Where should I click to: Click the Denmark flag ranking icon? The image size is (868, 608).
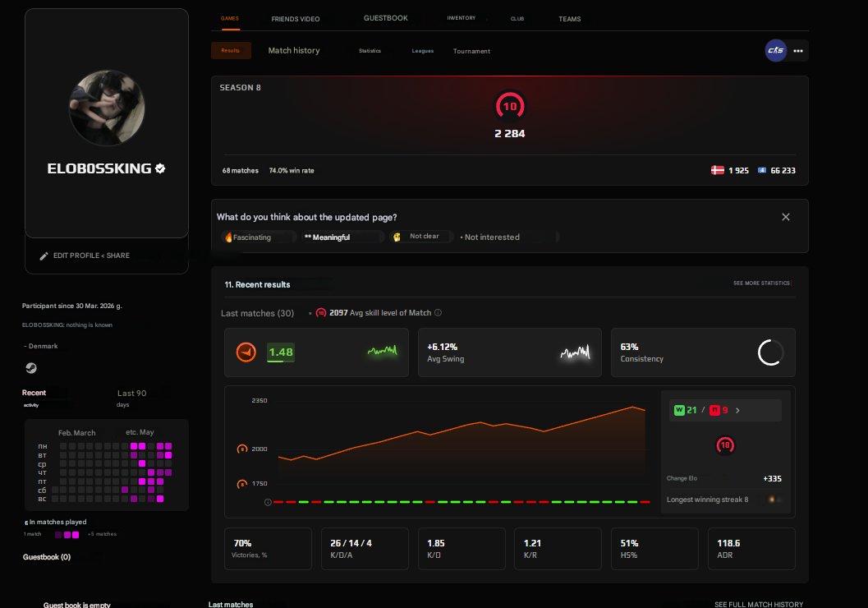718,170
